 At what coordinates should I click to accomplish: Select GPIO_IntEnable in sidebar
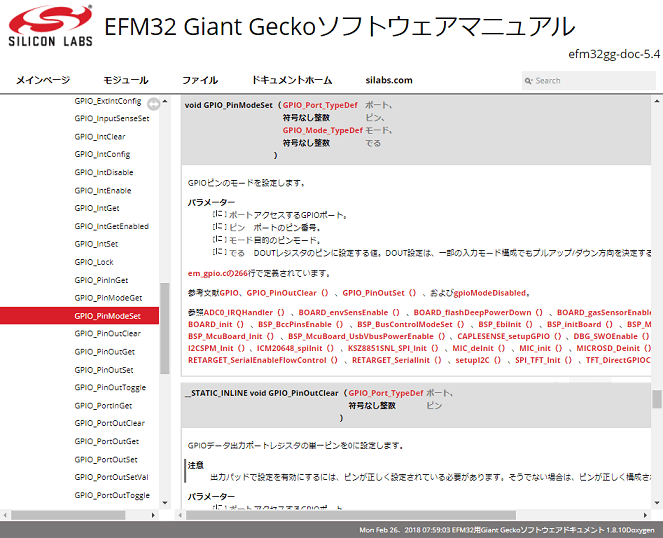(x=103, y=190)
